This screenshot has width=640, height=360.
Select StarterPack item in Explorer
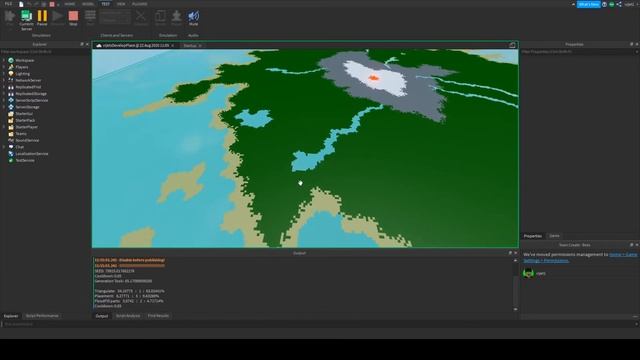coord(25,120)
